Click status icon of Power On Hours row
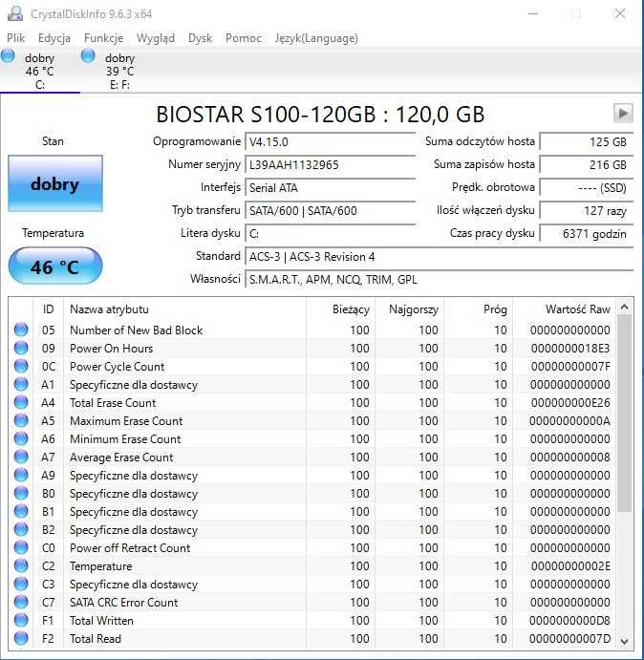The width and height of the screenshot is (644, 660). pyautogui.click(x=21, y=348)
